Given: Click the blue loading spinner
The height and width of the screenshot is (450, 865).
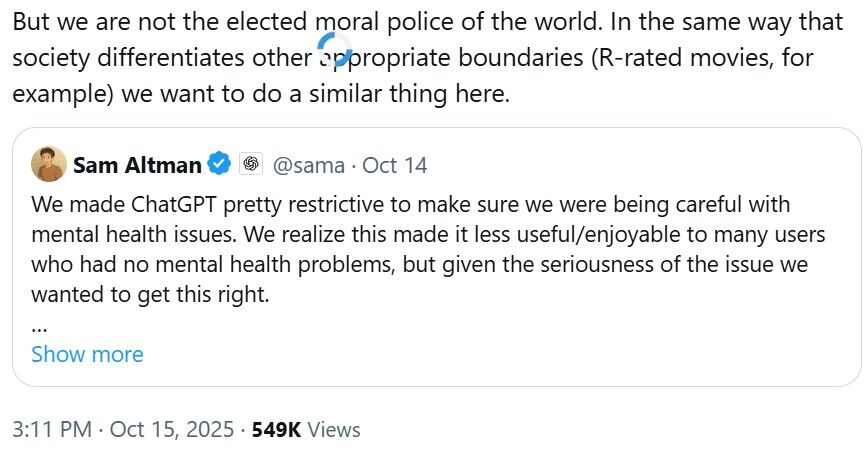Looking at the screenshot, I should tap(333, 48).
